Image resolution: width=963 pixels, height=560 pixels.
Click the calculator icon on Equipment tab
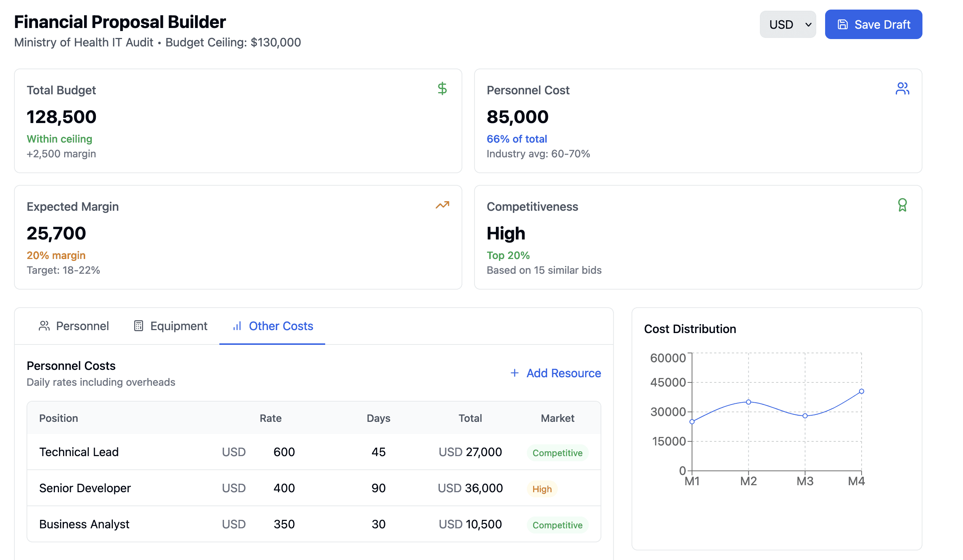[x=138, y=326]
